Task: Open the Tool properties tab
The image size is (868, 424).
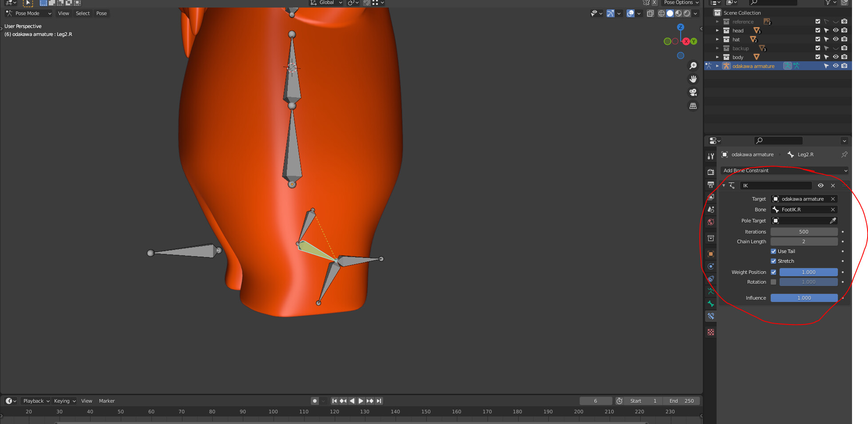Action: pos(711,156)
